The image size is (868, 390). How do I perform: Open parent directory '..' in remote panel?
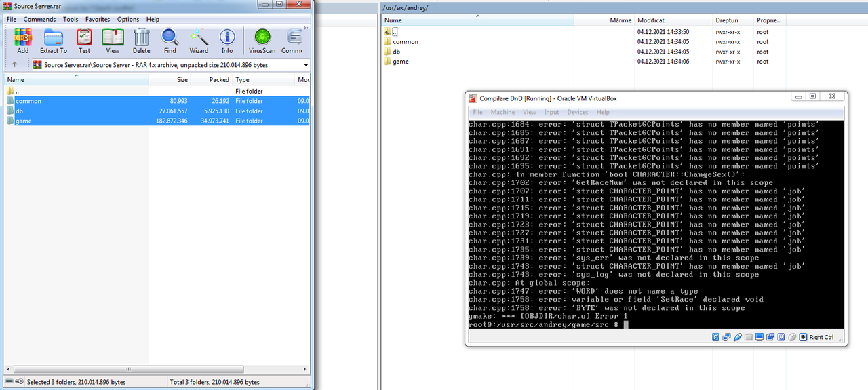(391, 31)
